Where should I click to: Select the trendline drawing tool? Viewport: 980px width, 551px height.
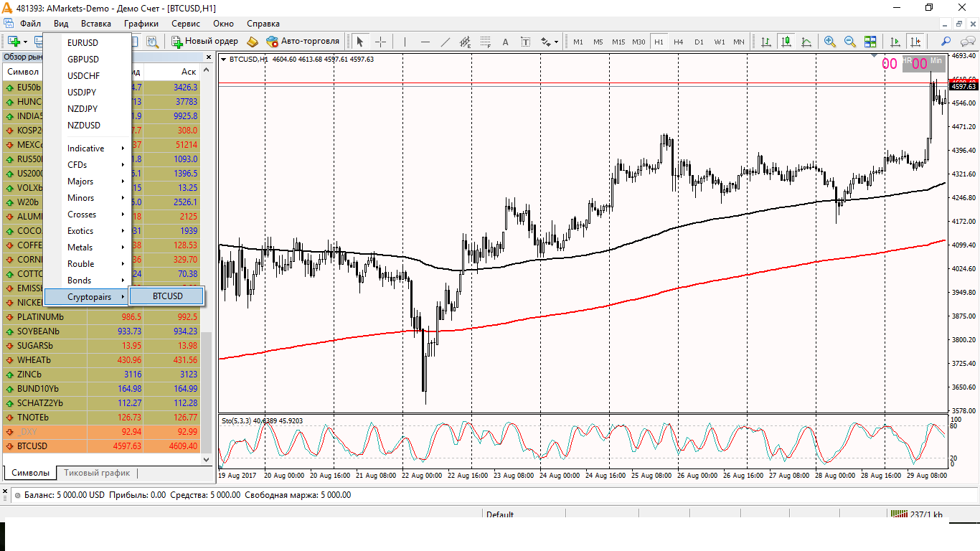tap(445, 42)
